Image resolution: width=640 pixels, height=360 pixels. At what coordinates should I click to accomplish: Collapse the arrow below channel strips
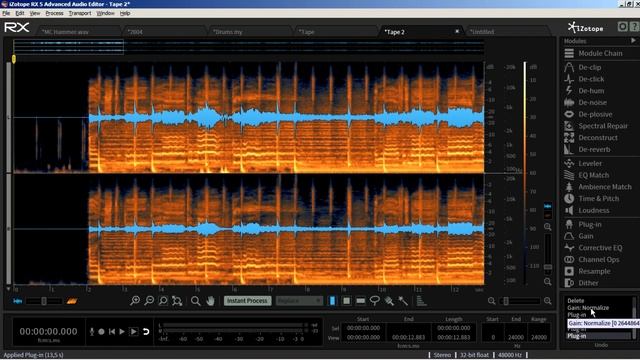[9, 289]
